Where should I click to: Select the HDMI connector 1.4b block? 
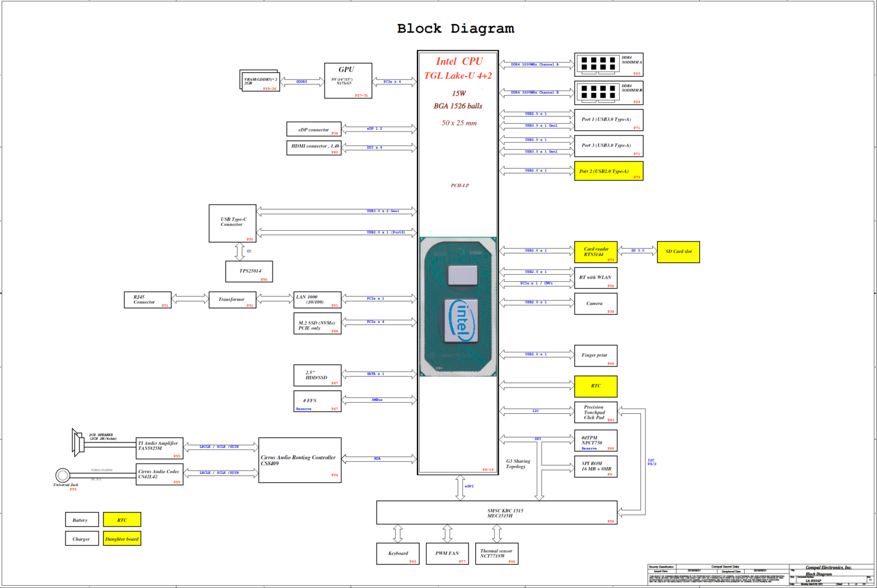(x=313, y=147)
